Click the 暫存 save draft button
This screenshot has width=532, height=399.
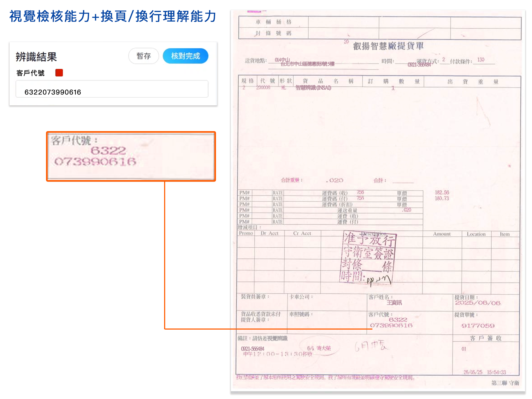tap(144, 56)
